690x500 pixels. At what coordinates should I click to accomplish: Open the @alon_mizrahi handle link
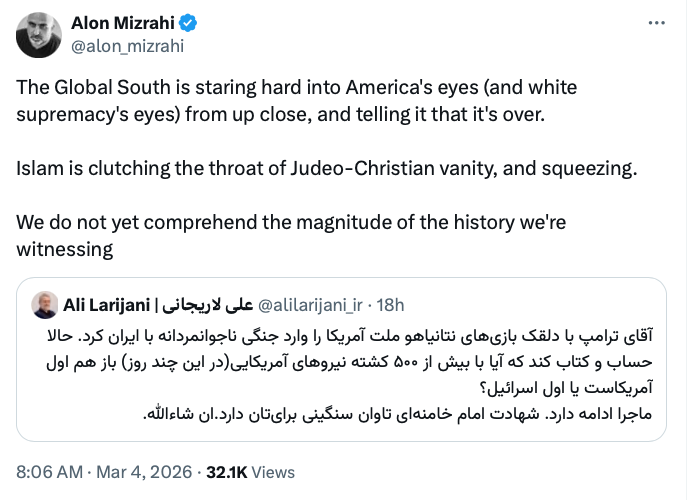[x=127, y=44]
